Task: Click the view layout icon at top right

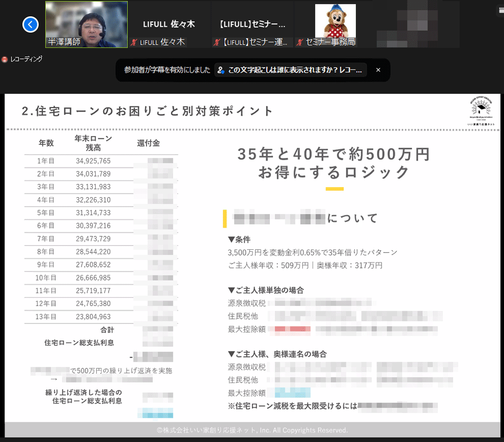Action: click(500, 9)
